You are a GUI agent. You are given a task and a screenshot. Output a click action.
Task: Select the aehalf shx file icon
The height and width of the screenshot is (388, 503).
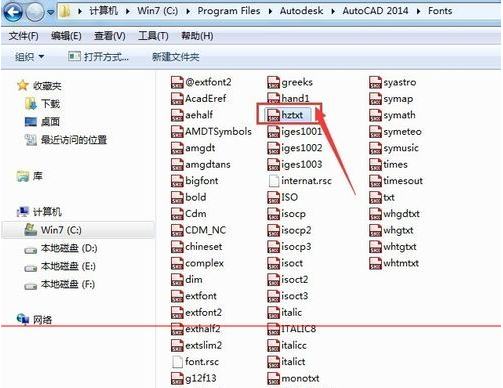177,115
